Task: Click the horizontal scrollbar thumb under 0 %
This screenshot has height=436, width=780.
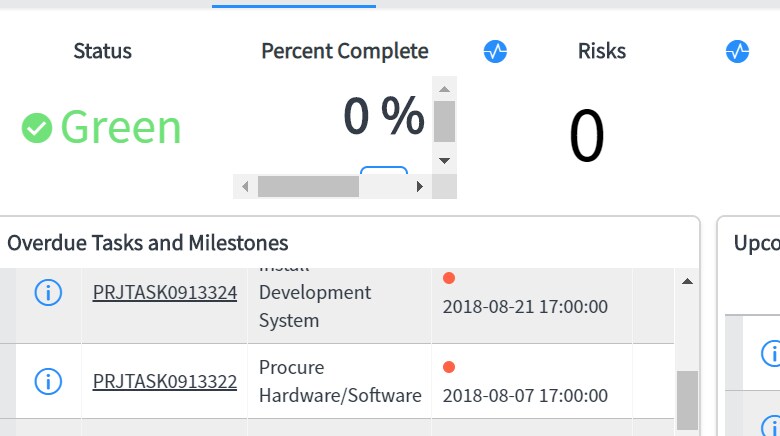Action: point(308,187)
